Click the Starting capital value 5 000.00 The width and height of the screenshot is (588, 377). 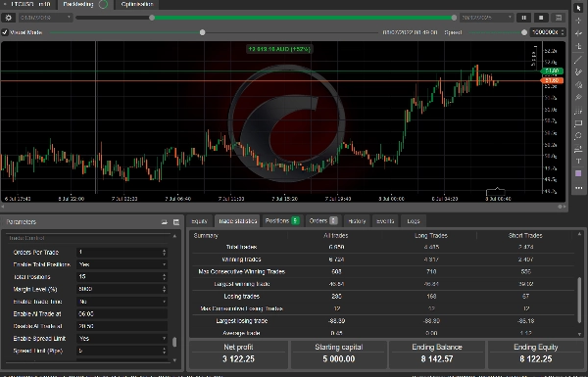pyautogui.click(x=339, y=359)
